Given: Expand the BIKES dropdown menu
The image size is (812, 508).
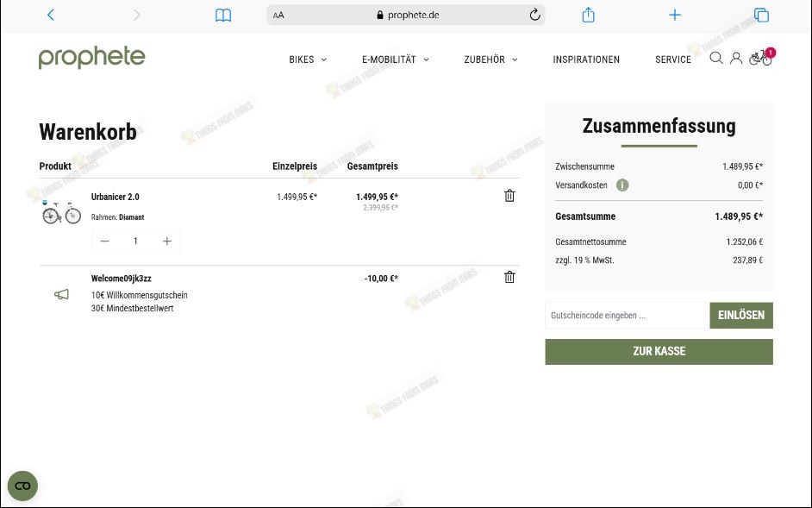Looking at the screenshot, I should (308, 60).
